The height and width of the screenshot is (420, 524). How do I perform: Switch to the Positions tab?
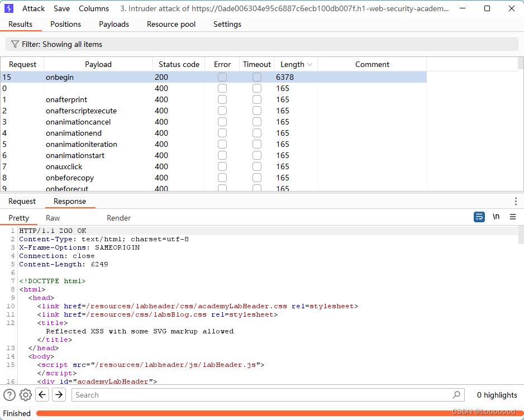point(65,24)
